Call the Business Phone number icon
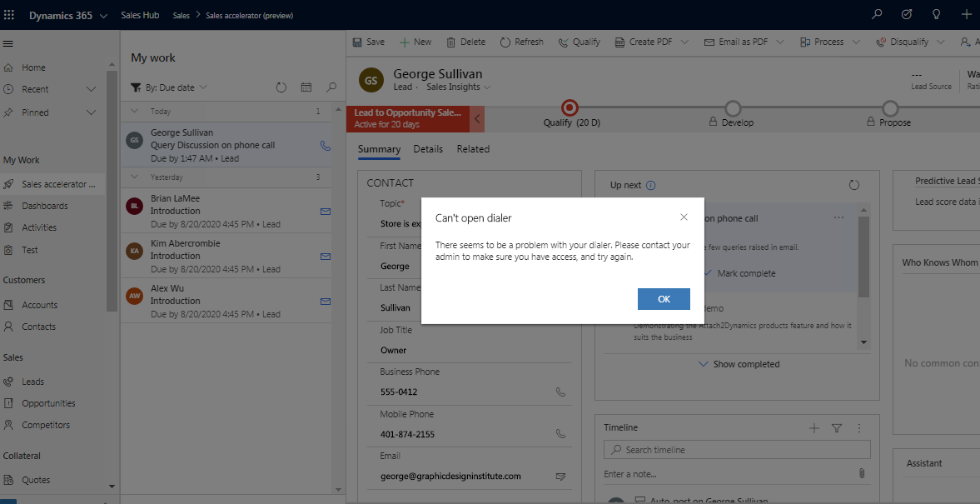This screenshot has height=504, width=980. click(x=560, y=392)
